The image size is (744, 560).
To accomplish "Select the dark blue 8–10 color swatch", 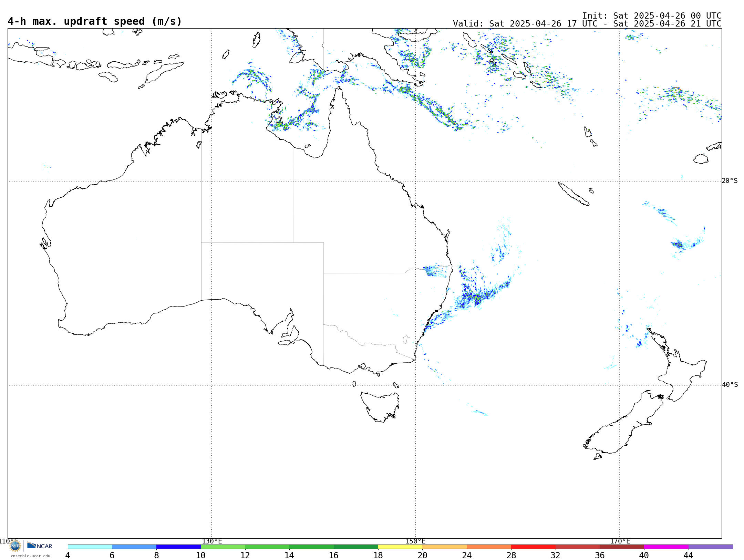I will pyautogui.click(x=178, y=547).
